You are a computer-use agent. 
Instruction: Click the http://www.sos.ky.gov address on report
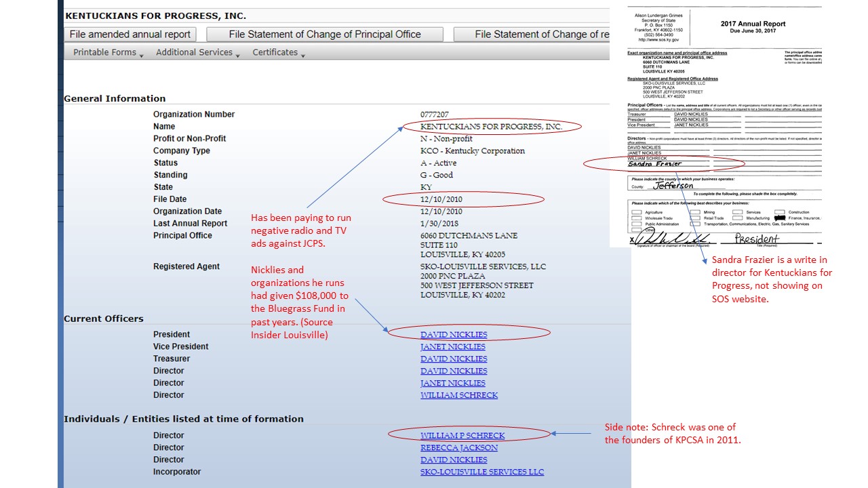(x=658, y=40)
